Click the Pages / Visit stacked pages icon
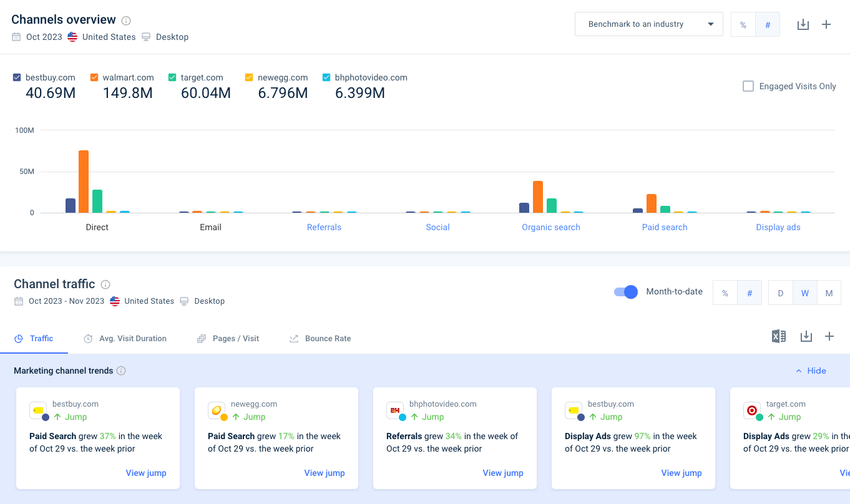The width and height of the screenshot is (850, 504). pyautogui.click(x=202, y=339)
